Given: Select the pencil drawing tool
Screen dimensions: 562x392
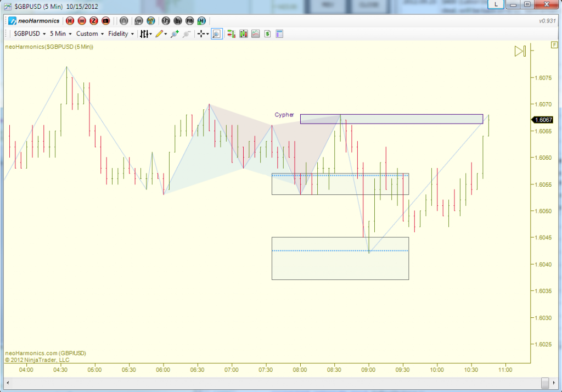Looking at the screenshot, I should [x=160, y=34].
